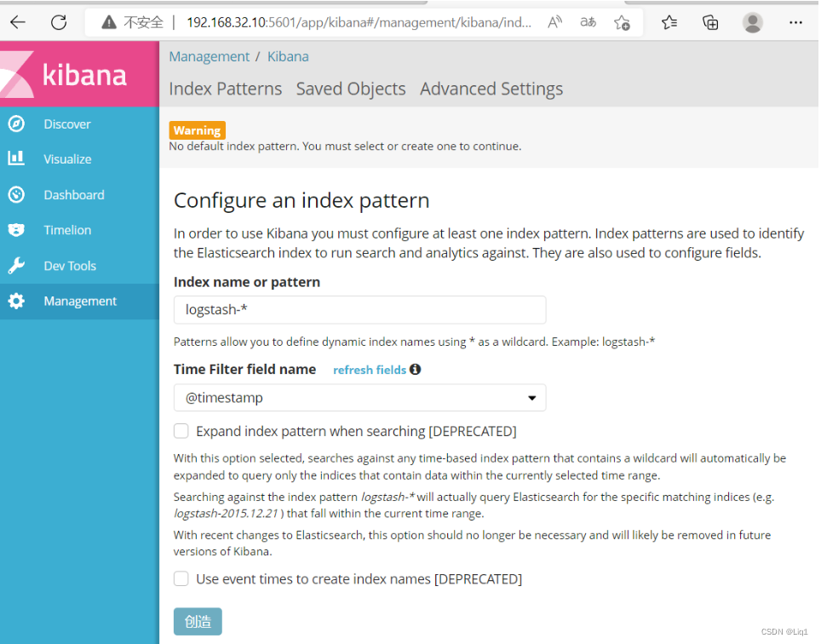Click the Management breadcrumb link

[x=209, y=56]
